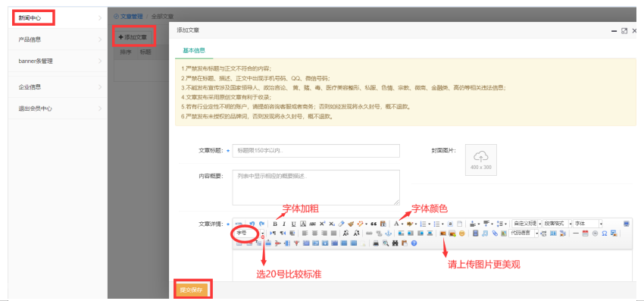Click the 文章管理 breadcrumb link
This screenshot has width=644, height=301.
point(131,17)
